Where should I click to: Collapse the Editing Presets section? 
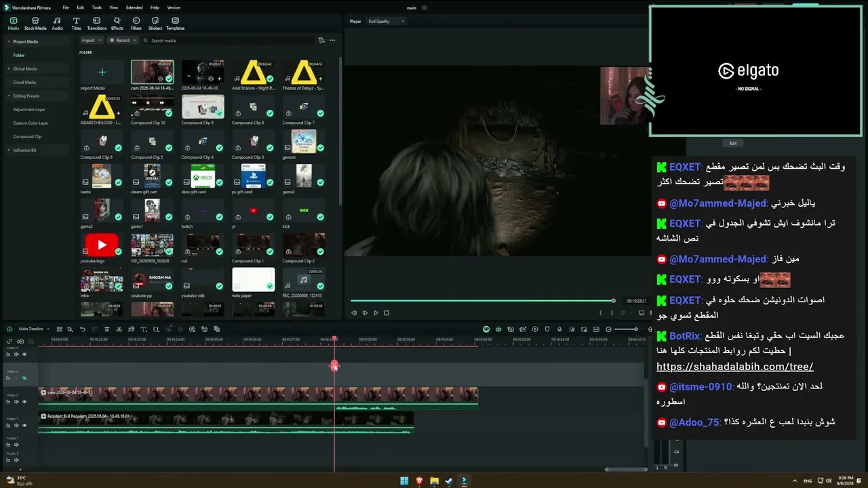click(x=9, y=96)
